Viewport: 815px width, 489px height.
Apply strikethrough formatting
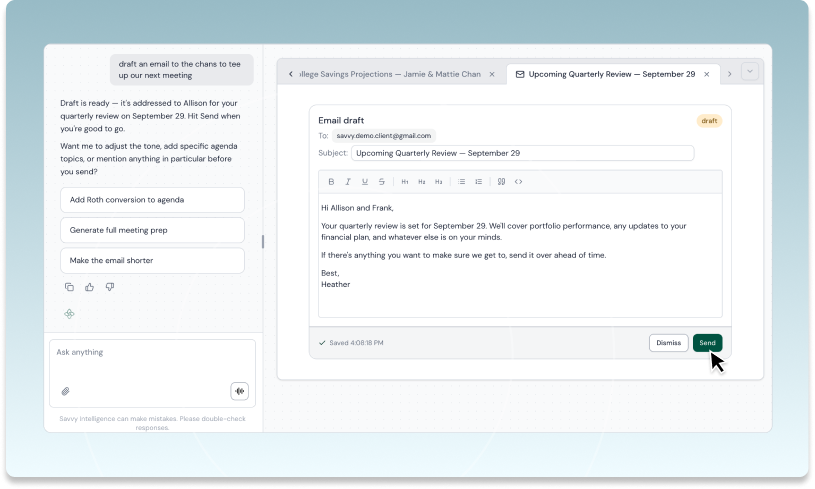click(x=382, y=182)
